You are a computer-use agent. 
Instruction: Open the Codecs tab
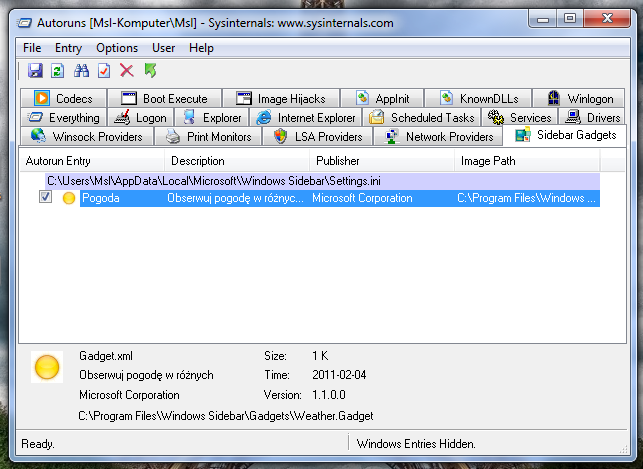[x=64, y=98]
